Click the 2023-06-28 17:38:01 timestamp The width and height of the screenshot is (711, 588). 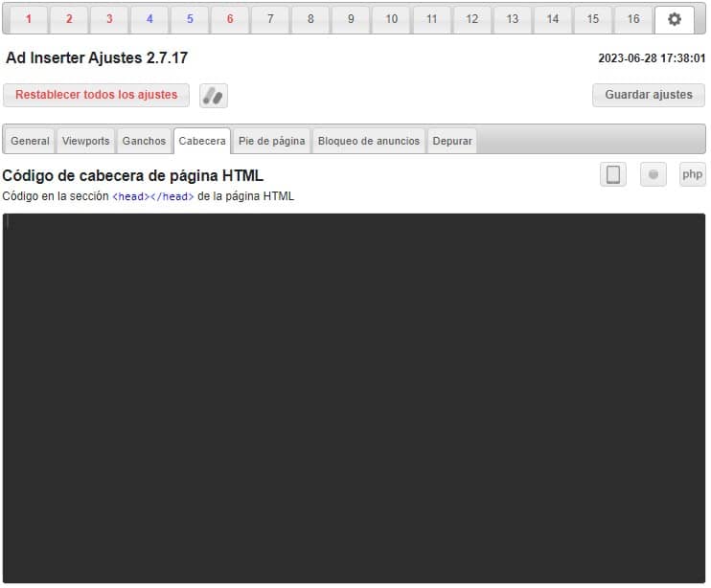[x=652, y=58]
